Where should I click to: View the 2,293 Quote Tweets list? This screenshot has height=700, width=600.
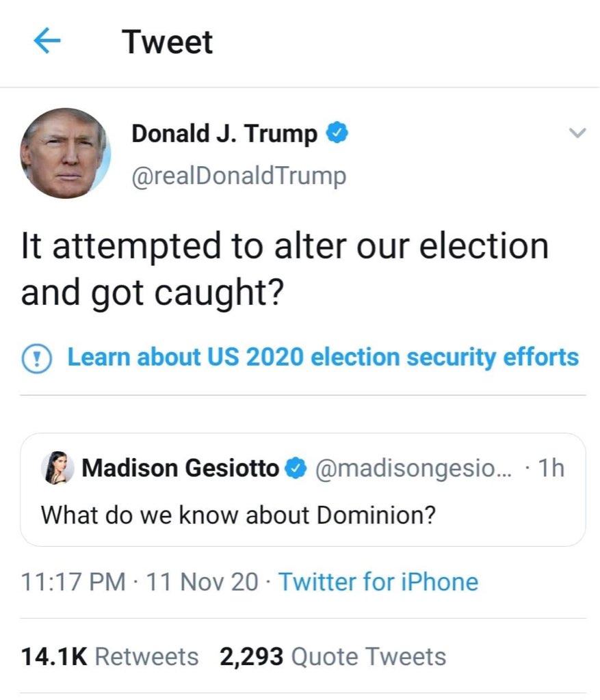pos(332,657)
